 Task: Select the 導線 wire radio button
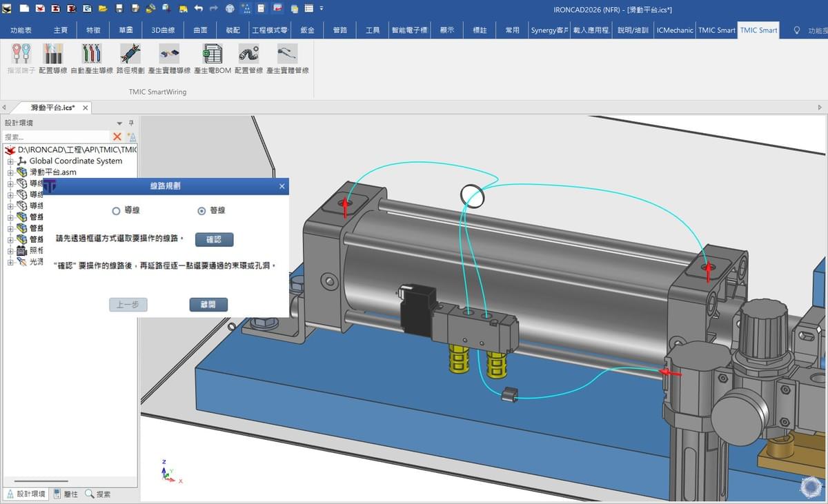[x=116, y=211]
